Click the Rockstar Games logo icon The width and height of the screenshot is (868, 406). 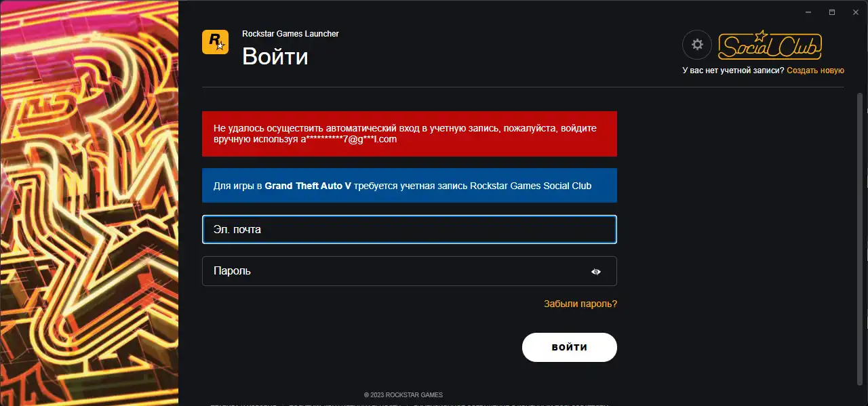point(215,42)
